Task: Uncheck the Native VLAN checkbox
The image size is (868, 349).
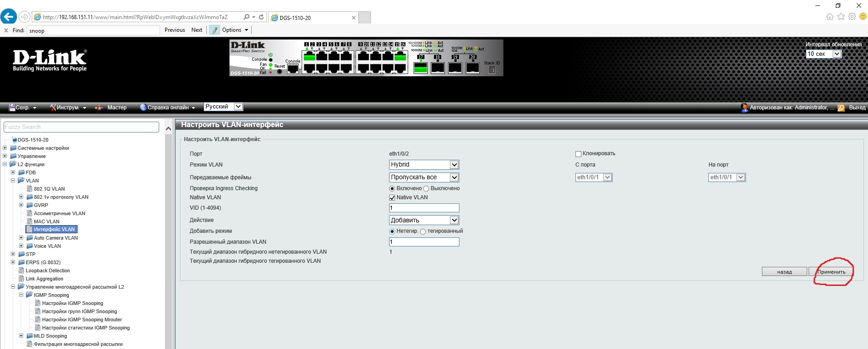Action: point(392,197)
